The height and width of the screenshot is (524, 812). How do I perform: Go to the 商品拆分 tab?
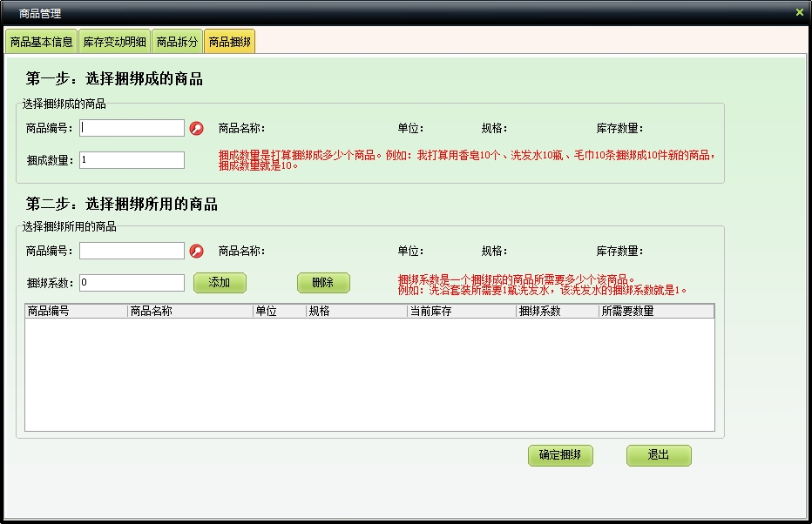(177, 42)
